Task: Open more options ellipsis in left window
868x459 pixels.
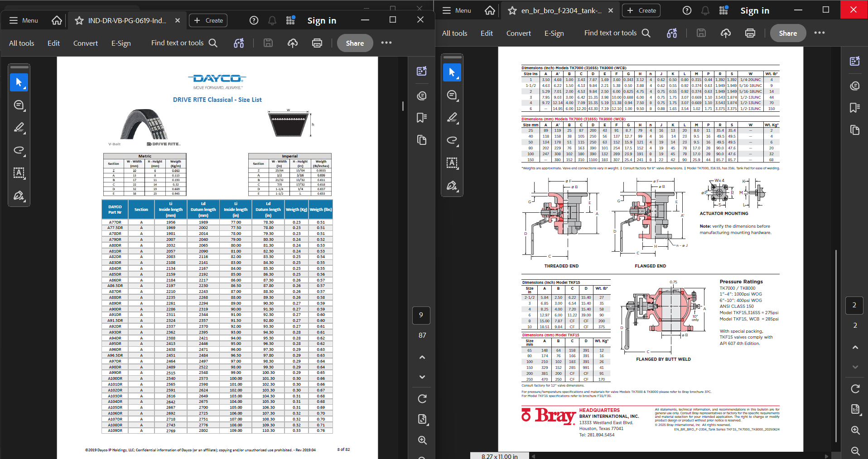Action: pyautogui.click(x=386, y=43)
